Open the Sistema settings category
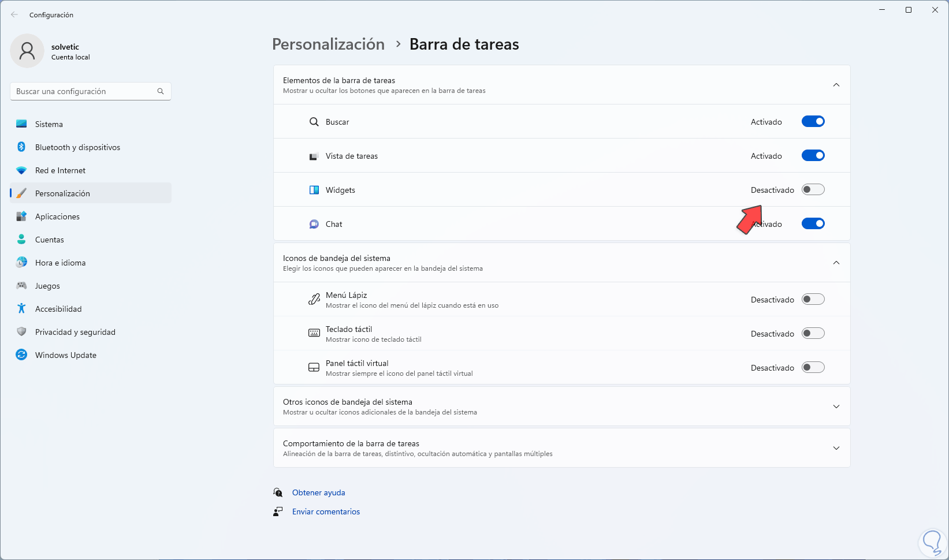 coord(49,124)
